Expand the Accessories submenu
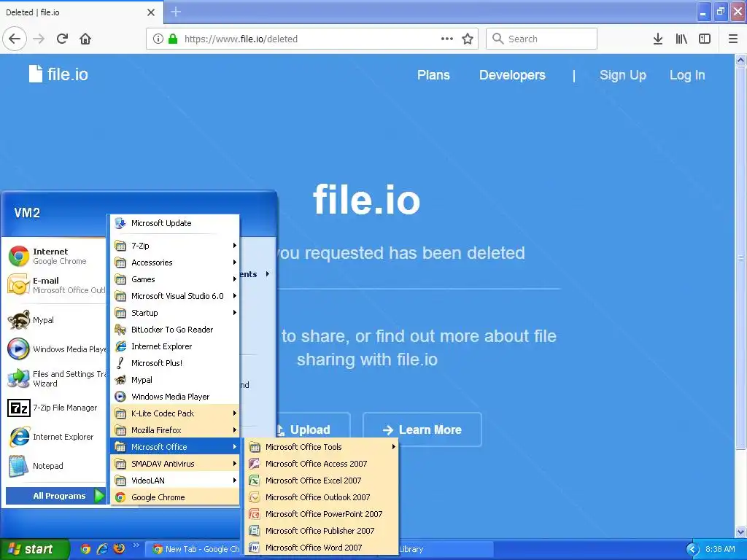Viewport: 747px width, 560px height. click(175, 262)
